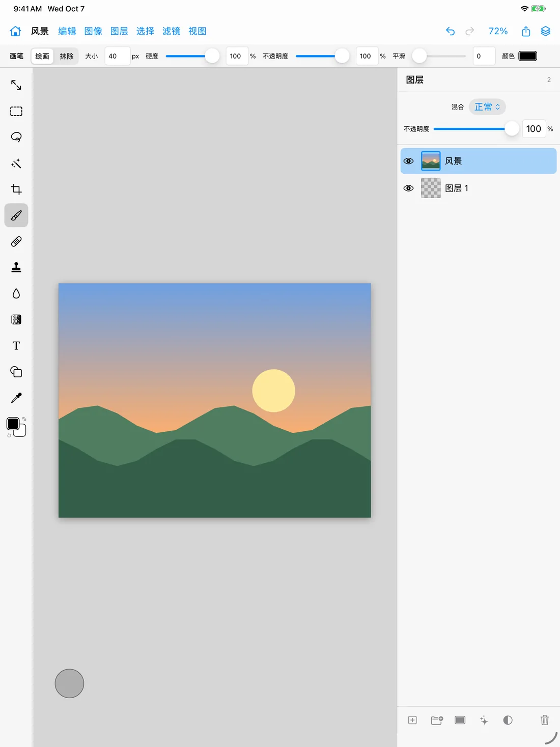Hide the 风景 layer

(408, 161)
